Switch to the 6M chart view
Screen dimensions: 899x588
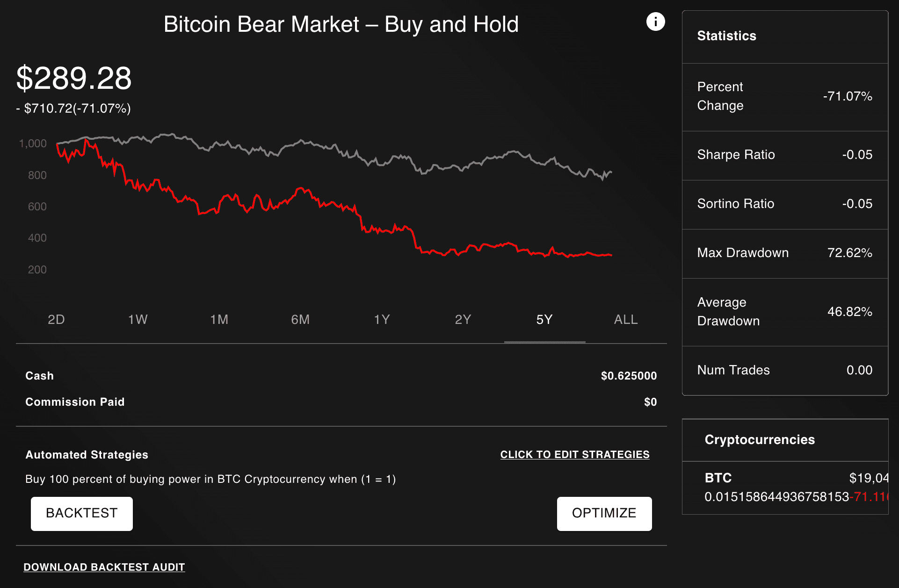click(x=300, y=319)
